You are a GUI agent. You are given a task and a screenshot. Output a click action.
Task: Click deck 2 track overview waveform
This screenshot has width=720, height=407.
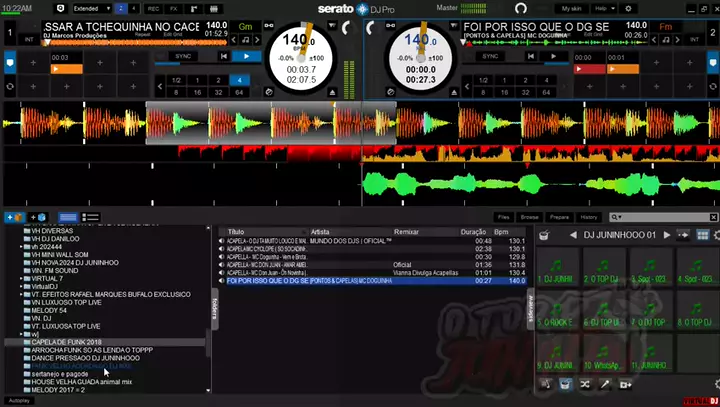pyautogui.click(x=557, y=42)
